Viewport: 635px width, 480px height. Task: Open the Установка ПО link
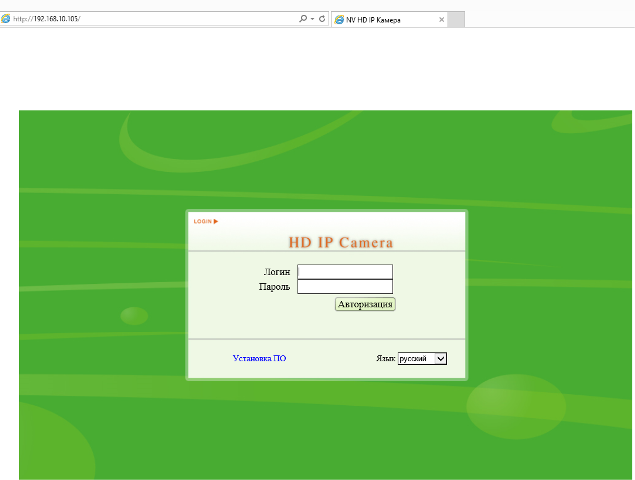[x=260, y=358]
